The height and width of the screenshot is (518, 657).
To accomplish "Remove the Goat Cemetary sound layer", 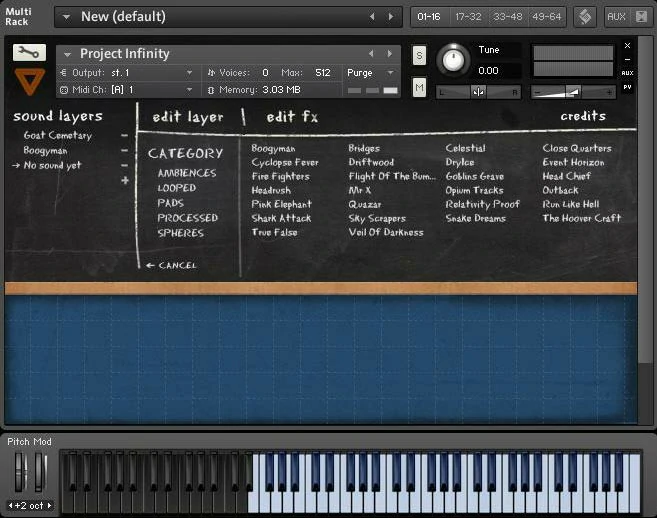I will (124, 135).
